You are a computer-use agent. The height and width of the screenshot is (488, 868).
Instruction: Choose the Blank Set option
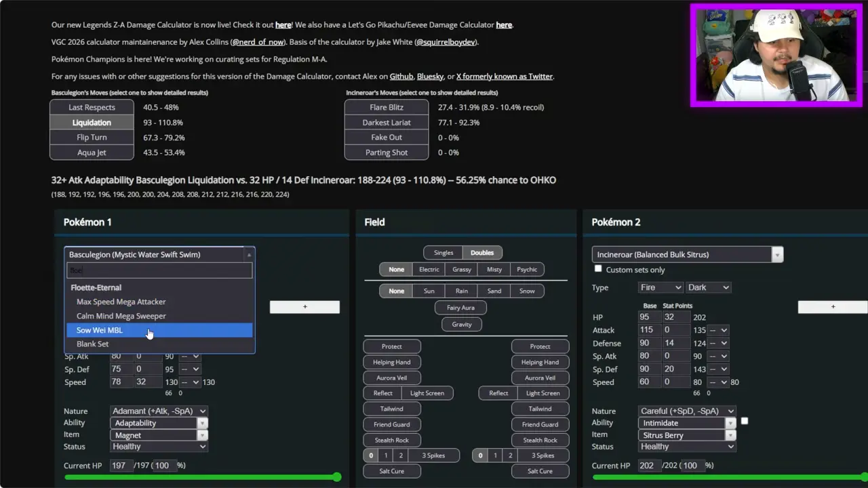tap(159, 344)
